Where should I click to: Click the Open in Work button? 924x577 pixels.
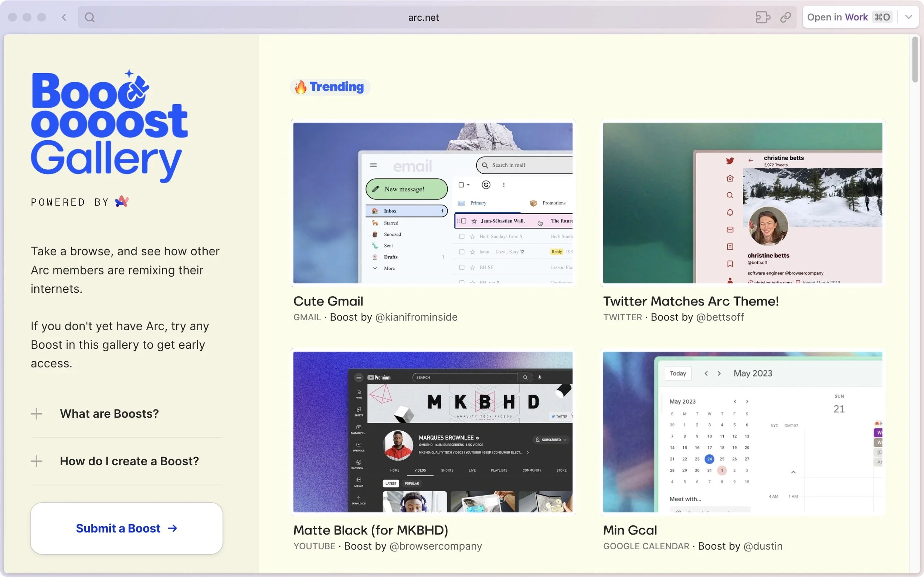[x=850, y=17]
